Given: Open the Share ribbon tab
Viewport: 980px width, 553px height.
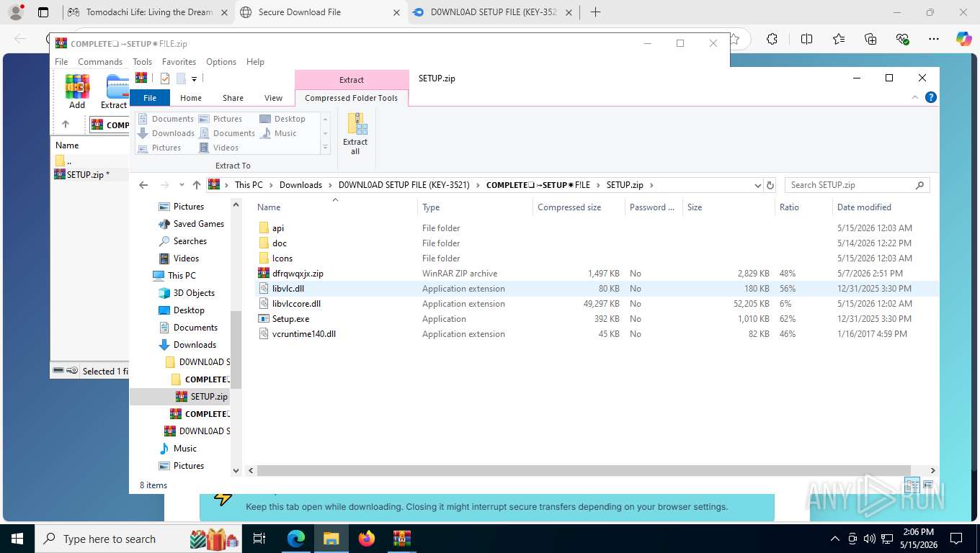Looking at the screenshot, I should point(233,98).
